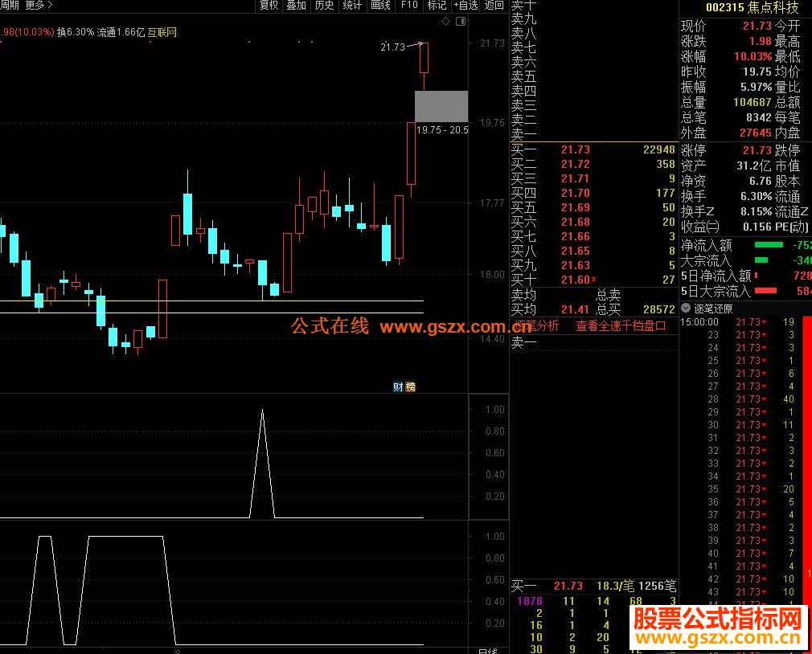Click the 002315 焦点科技 stock title

[x=752, y=7]
